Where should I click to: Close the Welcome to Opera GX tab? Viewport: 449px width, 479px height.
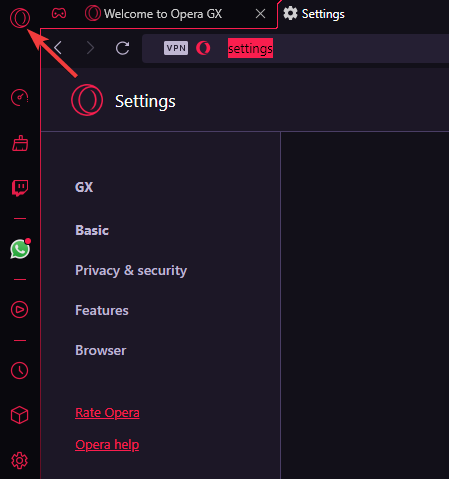click(x=260, y=14)
